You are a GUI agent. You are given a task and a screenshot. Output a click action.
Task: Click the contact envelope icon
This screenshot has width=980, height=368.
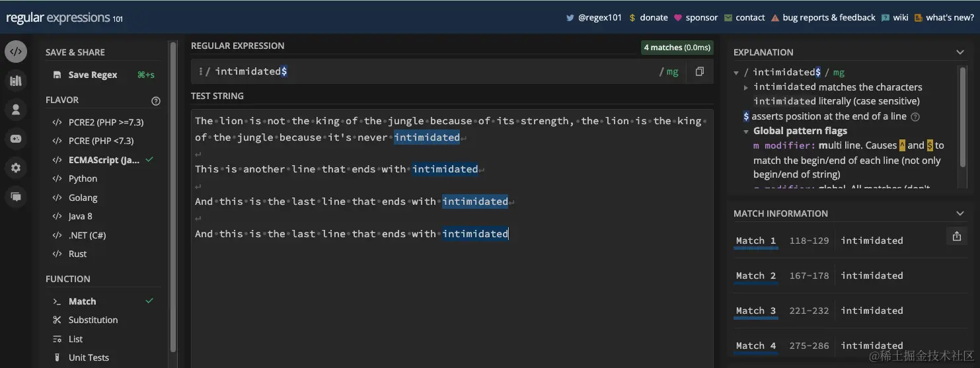[x=728, y=18]
